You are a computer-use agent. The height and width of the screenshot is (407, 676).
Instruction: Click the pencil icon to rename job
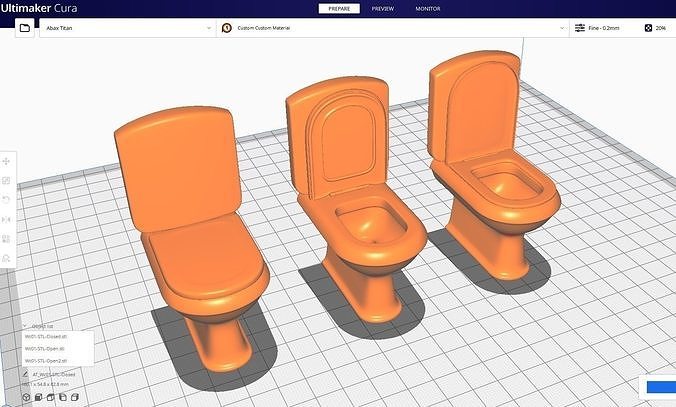(x=25, y=374)
